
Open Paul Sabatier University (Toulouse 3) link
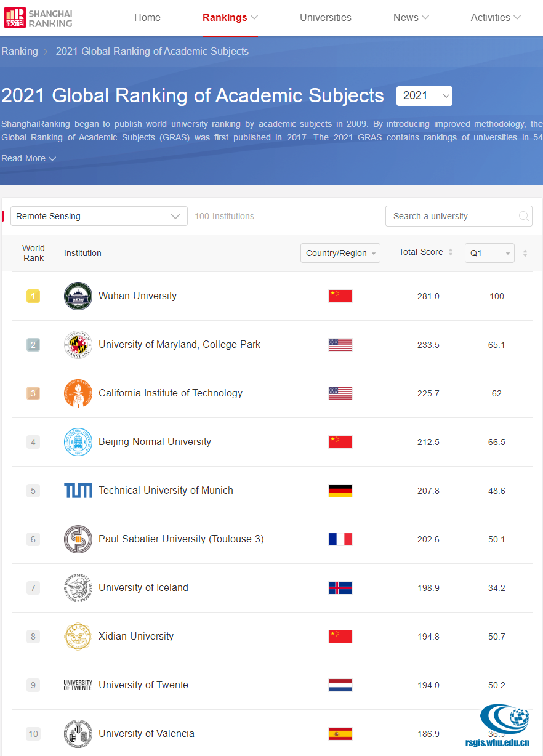pos(181,539)
